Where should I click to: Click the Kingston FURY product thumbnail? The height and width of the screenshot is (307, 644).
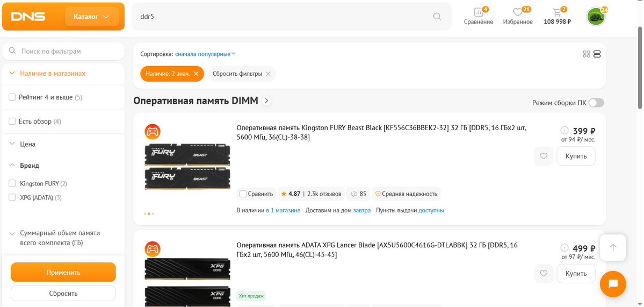pyautogui.click(x=187, y=167)
